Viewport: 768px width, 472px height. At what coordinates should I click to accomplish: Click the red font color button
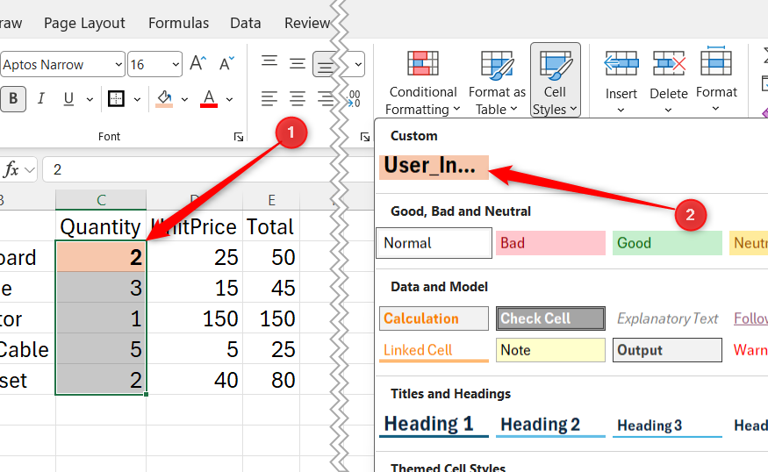[209, 99]
